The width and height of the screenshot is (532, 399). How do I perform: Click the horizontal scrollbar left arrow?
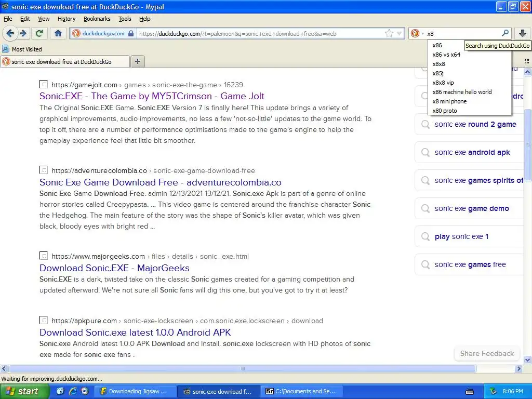(x=4, y=368)
